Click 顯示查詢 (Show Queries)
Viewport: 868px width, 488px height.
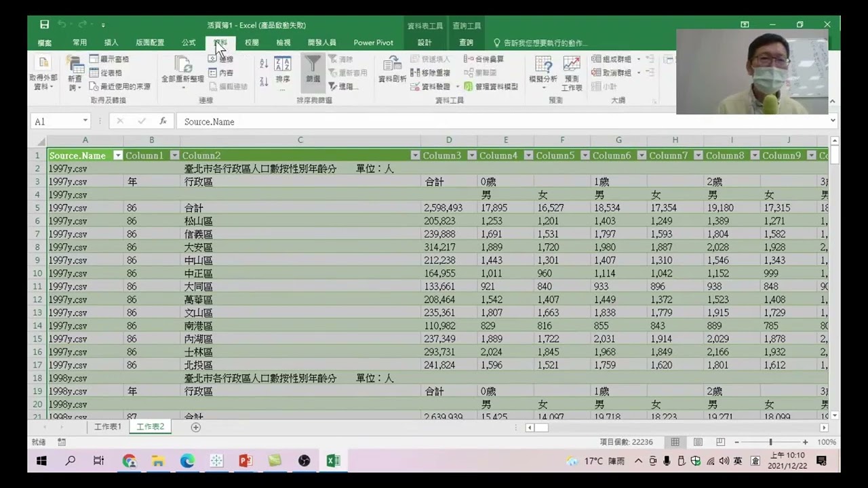point(109,60)
